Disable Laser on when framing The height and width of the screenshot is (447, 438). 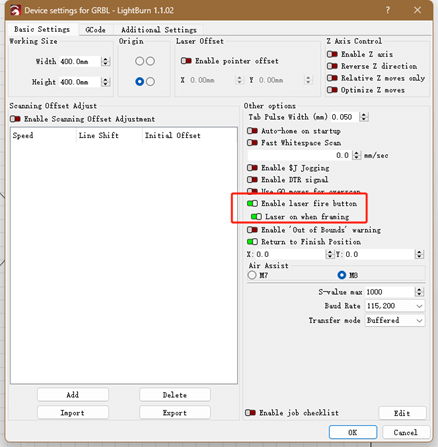(256, 217)
